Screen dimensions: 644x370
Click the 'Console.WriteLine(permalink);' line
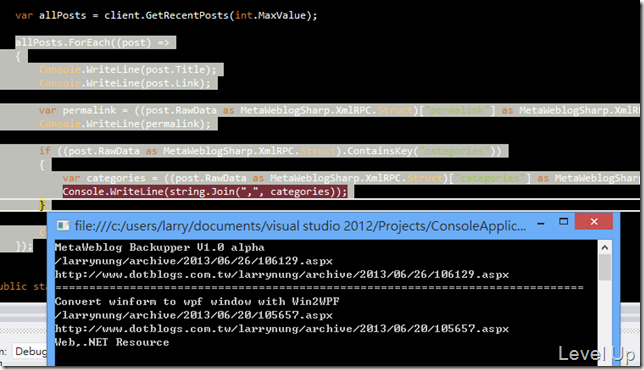[125, 124]
